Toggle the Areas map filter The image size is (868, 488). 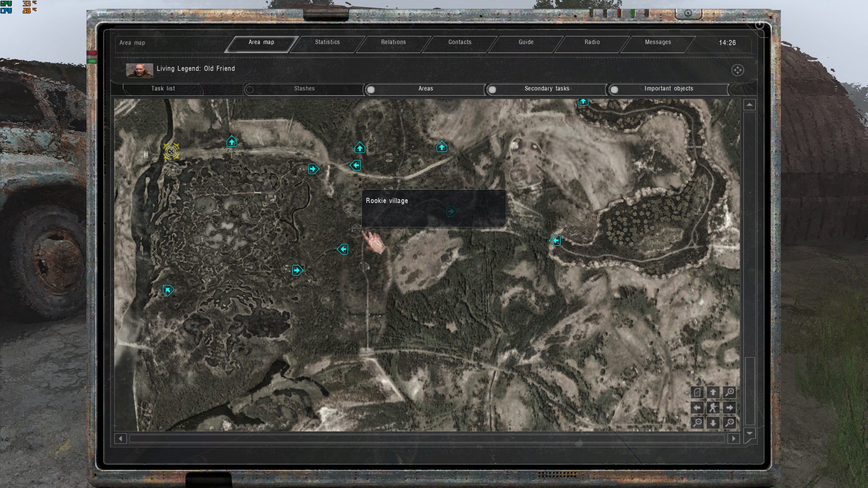click(x=371, y=89)
